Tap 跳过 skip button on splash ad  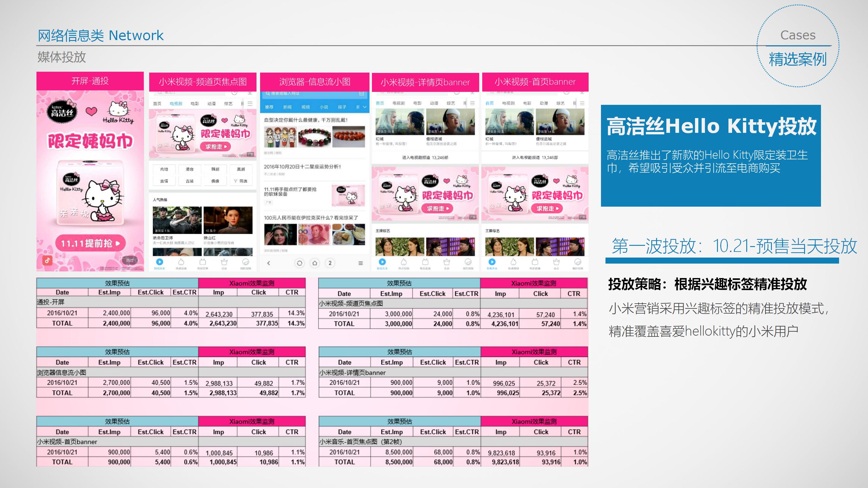point(130,260)
